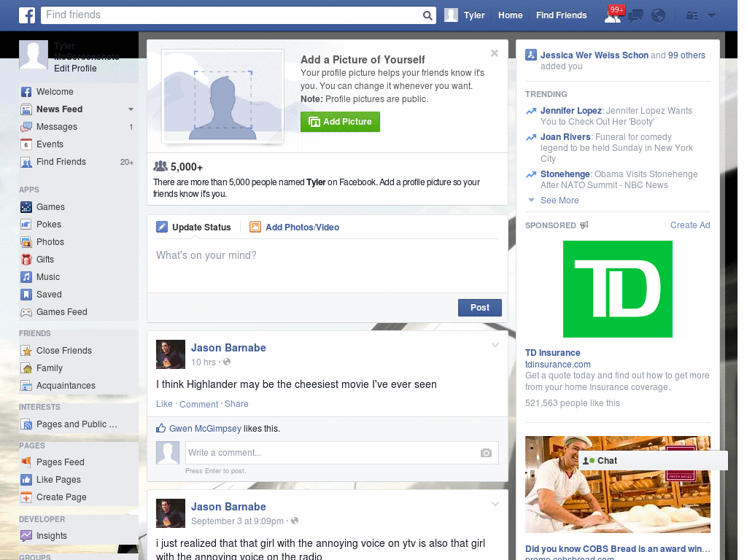Screen dimensions: 747x560
Task: Click Edit Profile link
Action: pyautogui.click(x=75, y=69)
